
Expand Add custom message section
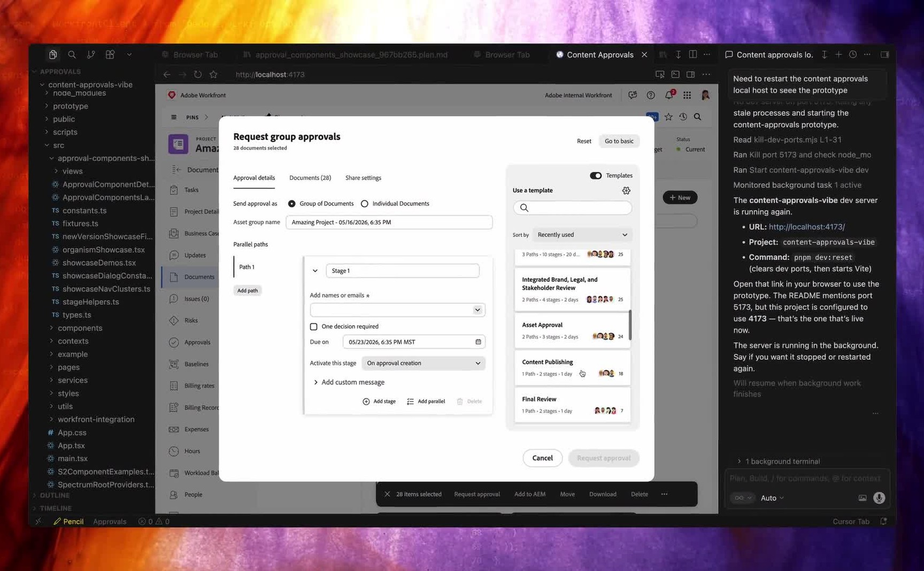349,382
